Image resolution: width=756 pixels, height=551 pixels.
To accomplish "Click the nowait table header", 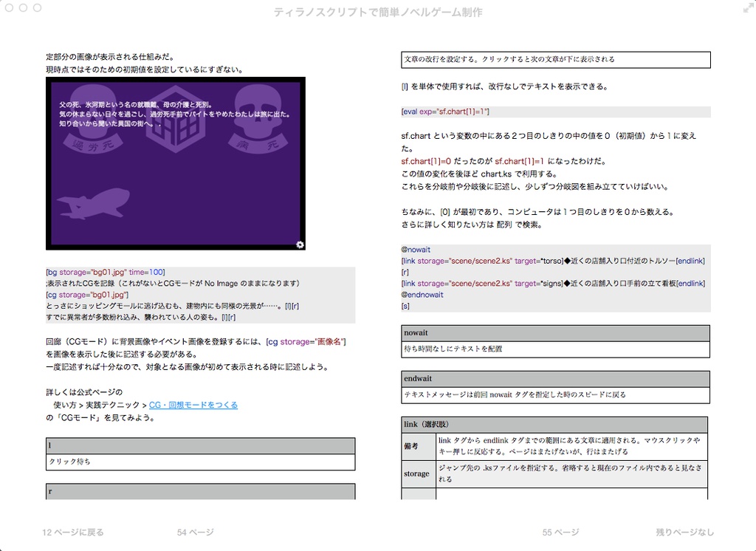I will point(555,333).
